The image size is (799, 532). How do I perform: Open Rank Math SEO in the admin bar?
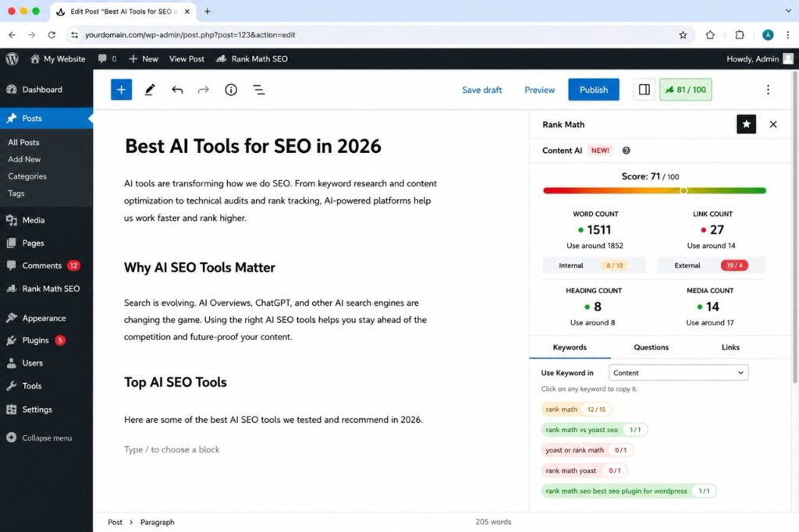click(252, 59)
